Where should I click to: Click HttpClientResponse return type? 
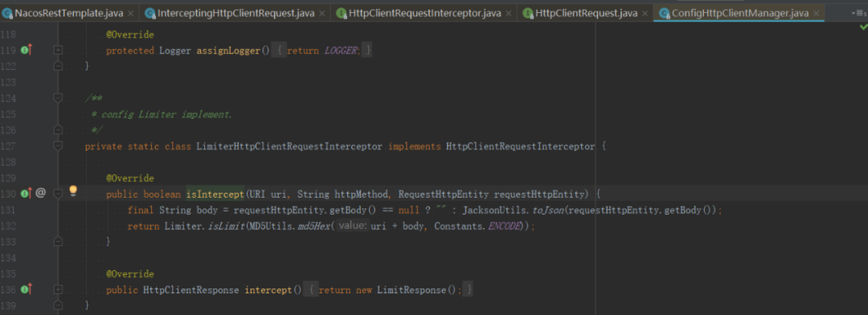tap(191, 290)
